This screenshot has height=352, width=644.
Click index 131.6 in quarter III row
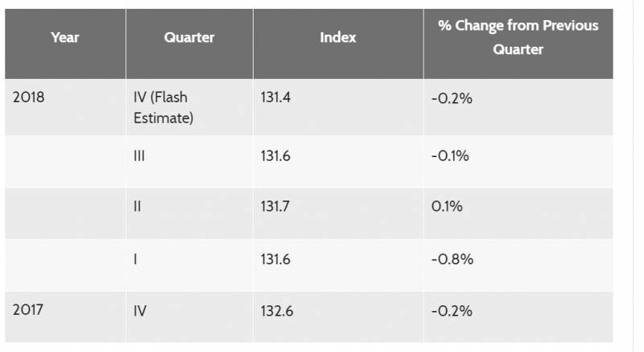(276, 155)
